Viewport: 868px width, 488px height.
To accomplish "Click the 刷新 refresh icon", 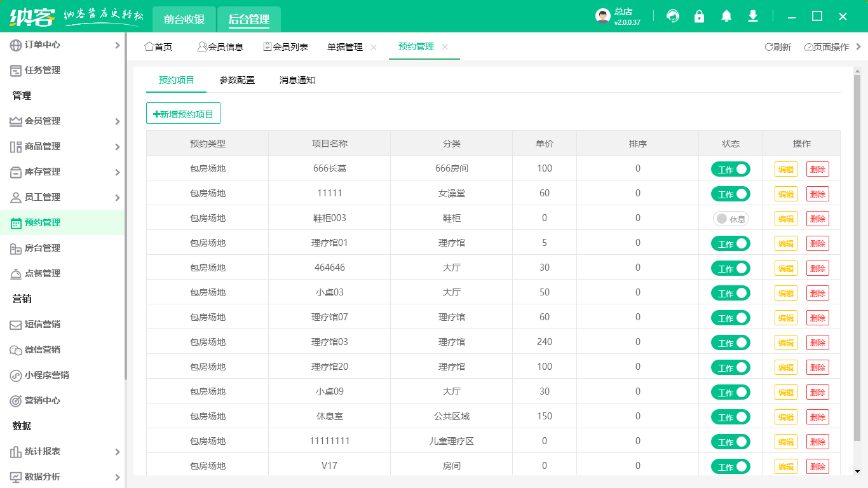I will [768, 47].
